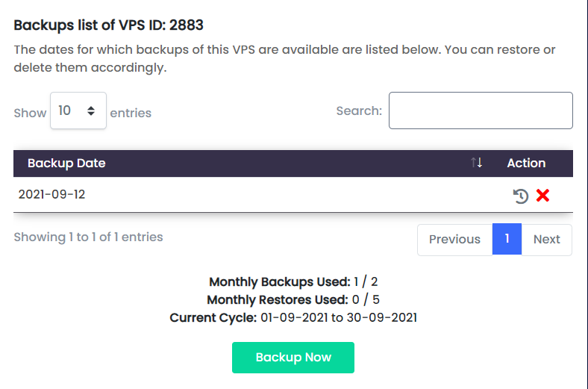Open the Show entries count dropdown
Screen dimensions: 588x389
(x=78, y=111)
